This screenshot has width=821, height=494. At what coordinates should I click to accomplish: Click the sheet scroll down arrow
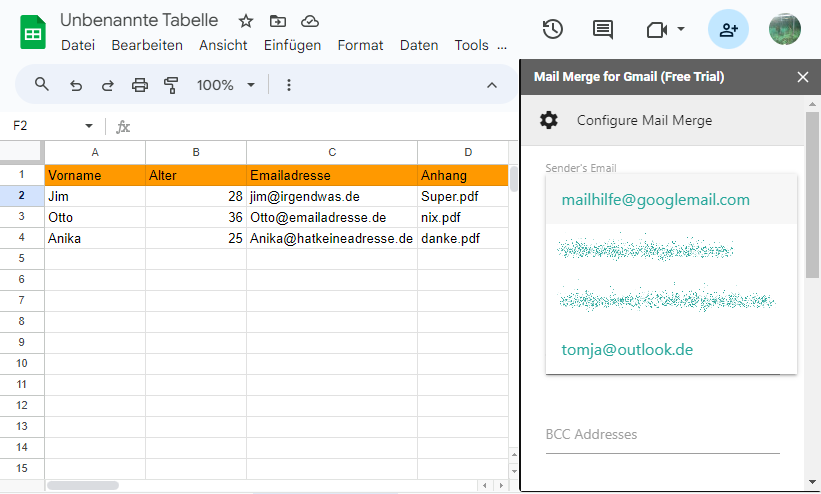(x=514, y=471)
